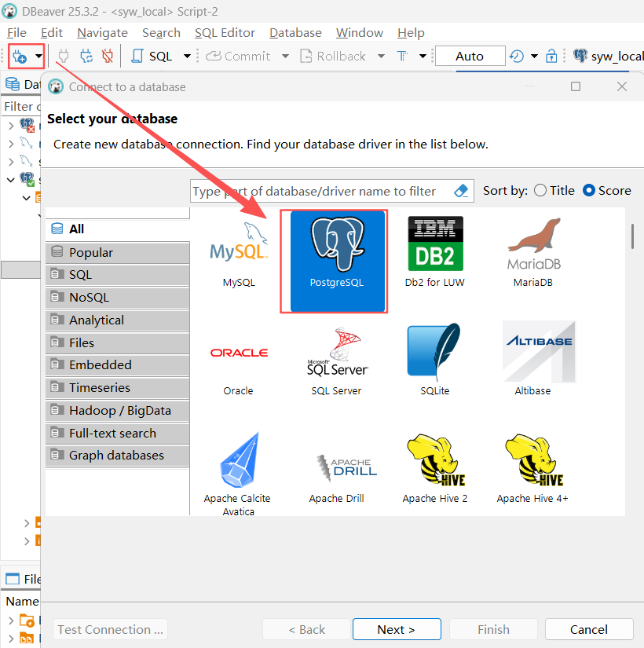The width and height of the screenshot is (644, 648).
Task: Open the Search menu
Action: [161, 33]
